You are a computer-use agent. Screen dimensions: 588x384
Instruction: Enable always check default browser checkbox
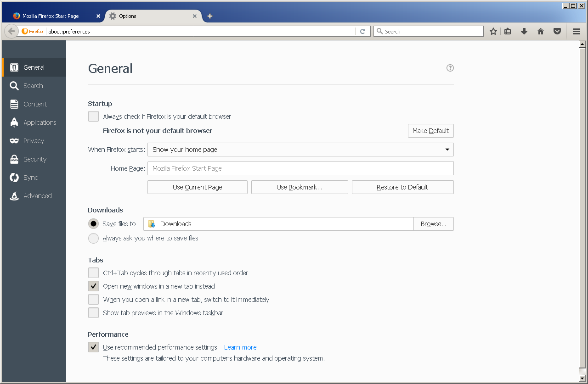point(93,117)
